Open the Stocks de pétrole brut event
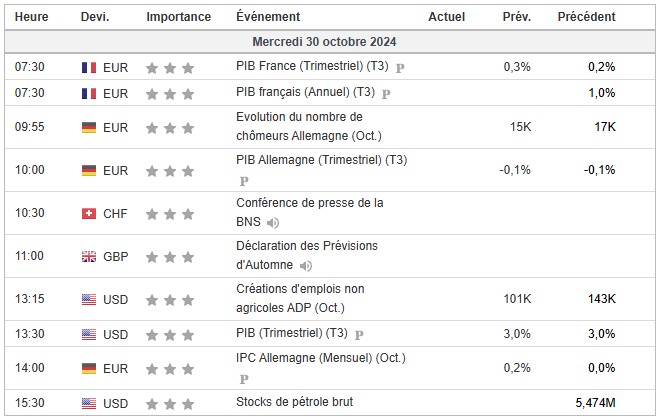 click(294, 402)
